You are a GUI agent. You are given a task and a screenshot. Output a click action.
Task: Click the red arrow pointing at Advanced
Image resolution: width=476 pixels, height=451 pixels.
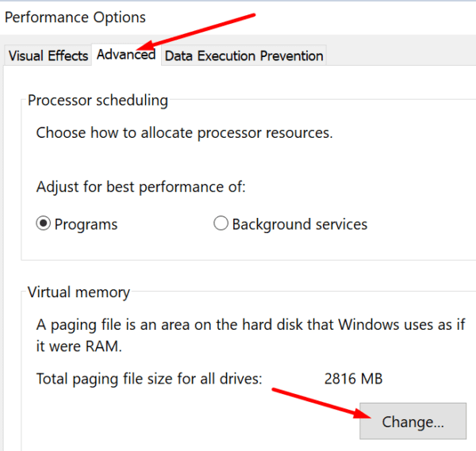coord(206,32)
